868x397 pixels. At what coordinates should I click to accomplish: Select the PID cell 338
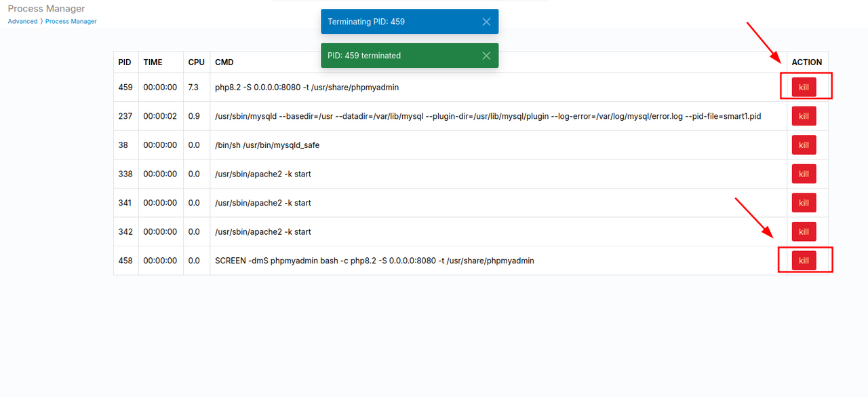125,174
